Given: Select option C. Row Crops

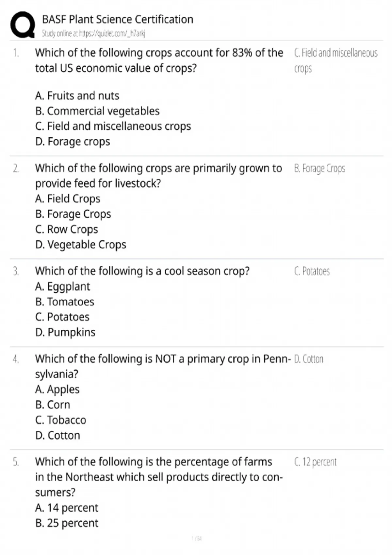Looking at the screenshot, I should (x=67, y=229).
